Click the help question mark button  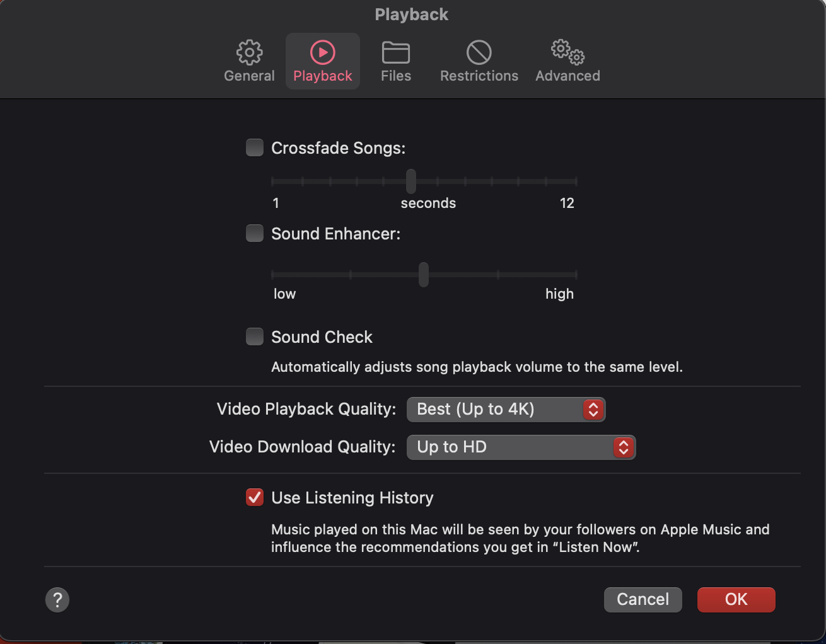coord(57,600)
